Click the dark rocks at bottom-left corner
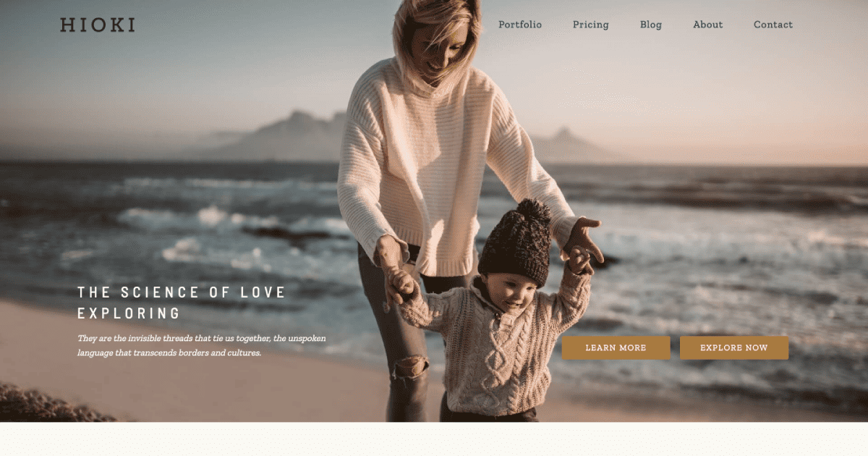 pos(51,403)
